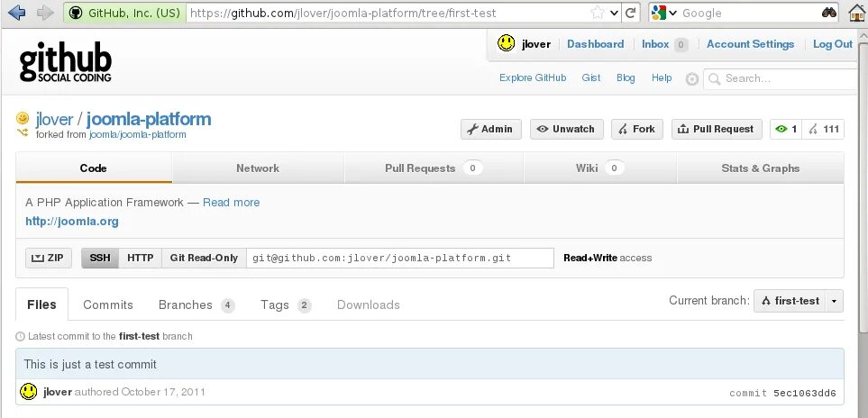Viewport: 868px width, 418px height.
Task: Click the Pull Request button
Action: (717, 130)
